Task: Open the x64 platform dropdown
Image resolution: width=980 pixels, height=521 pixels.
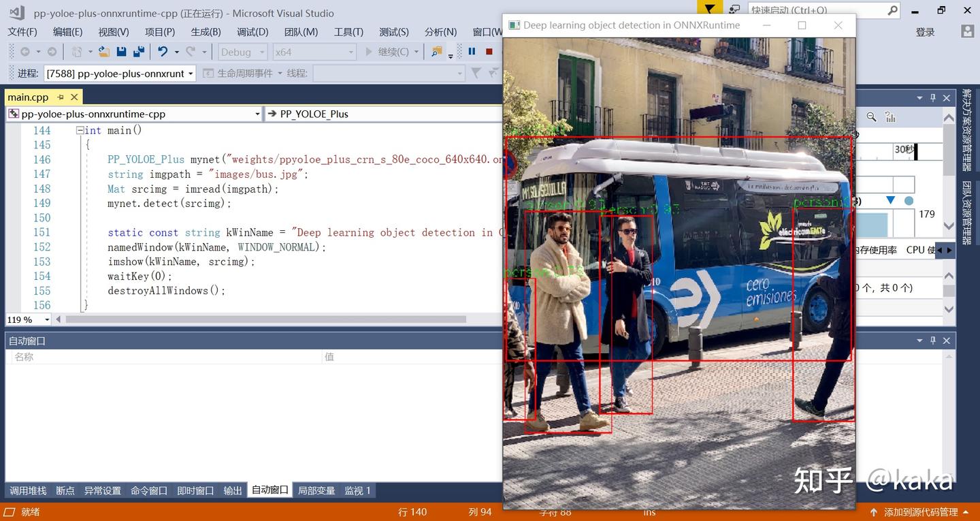Action: 313,52
